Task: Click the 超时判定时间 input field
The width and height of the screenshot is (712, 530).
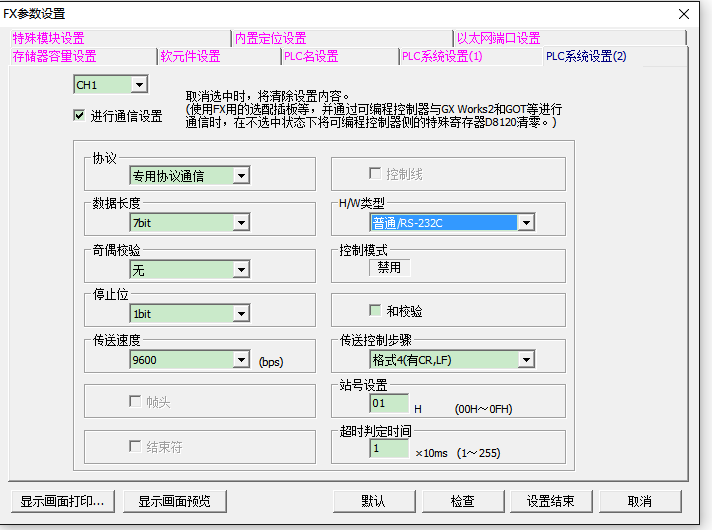Action: tap(389, 449)
